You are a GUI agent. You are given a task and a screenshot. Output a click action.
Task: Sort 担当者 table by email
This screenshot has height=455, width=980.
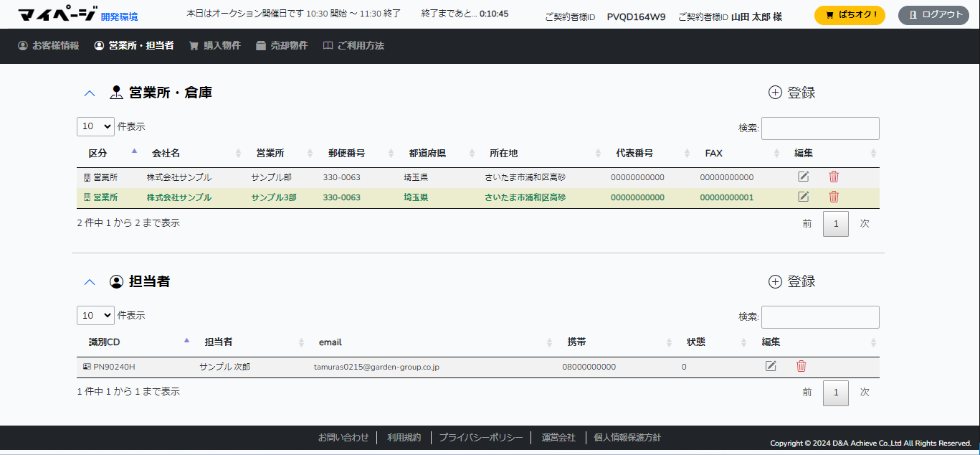(x=432, y=342)
